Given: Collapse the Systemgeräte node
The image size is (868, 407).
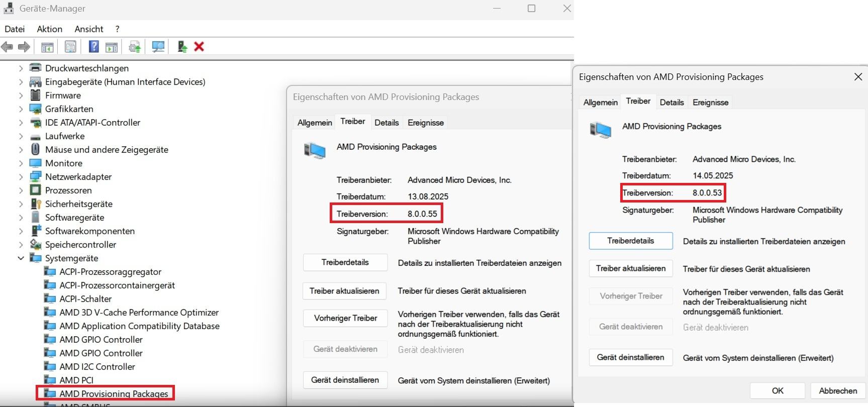Looking at the screenshot, I should click(x=21, y=258).
